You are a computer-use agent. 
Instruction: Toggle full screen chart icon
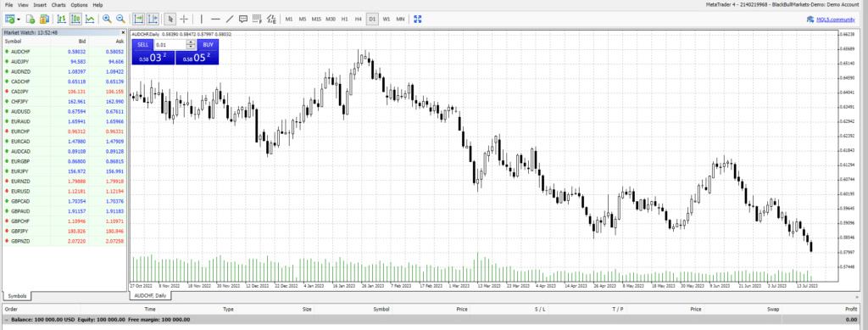pyautogui.click(x=418, y=19)
